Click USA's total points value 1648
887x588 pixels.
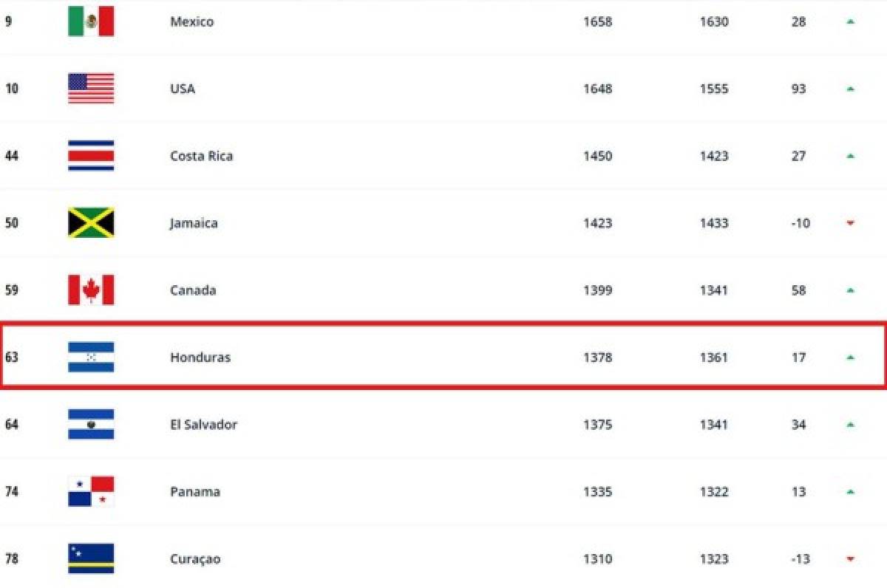point(597,89)
